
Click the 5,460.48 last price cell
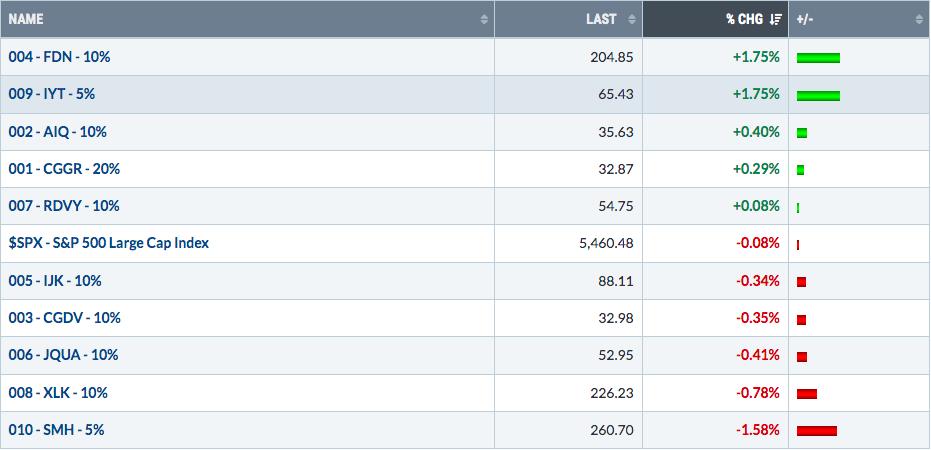[x=606, y=243]
